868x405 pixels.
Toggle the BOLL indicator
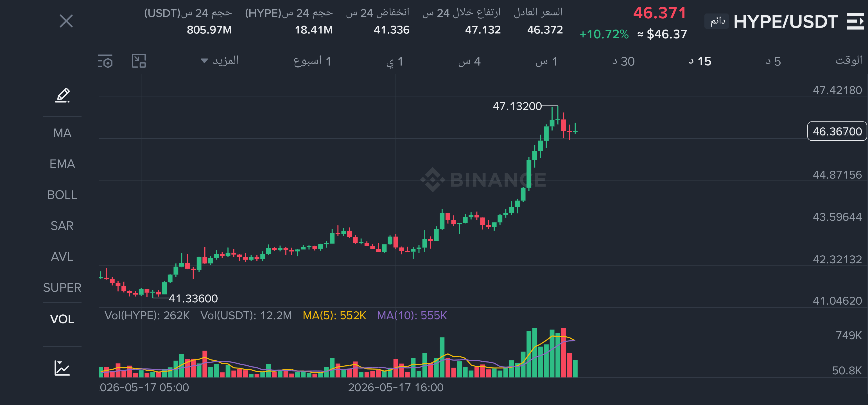pyautogui.click(x=62, y=195)
